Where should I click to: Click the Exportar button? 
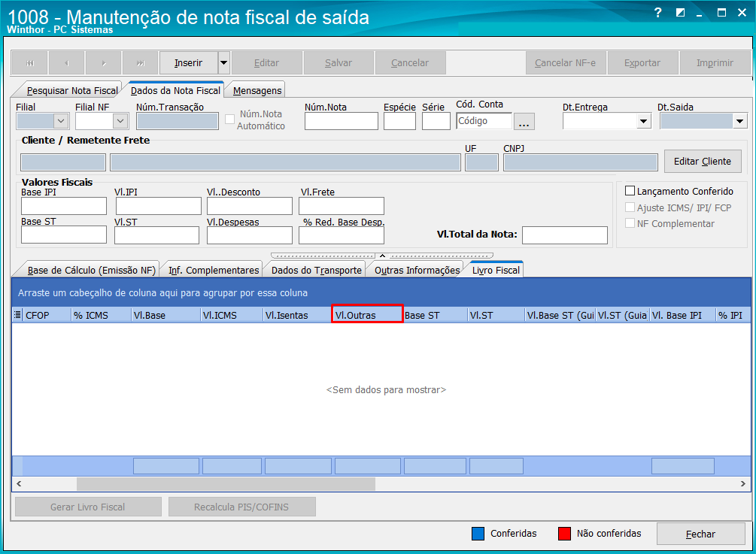click(642, 63)
